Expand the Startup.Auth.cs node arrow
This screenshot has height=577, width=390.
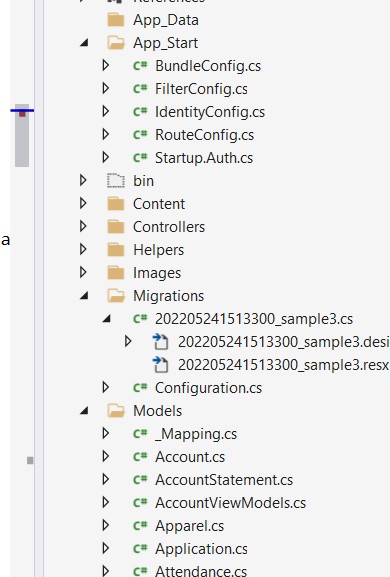tap(106, 157)
